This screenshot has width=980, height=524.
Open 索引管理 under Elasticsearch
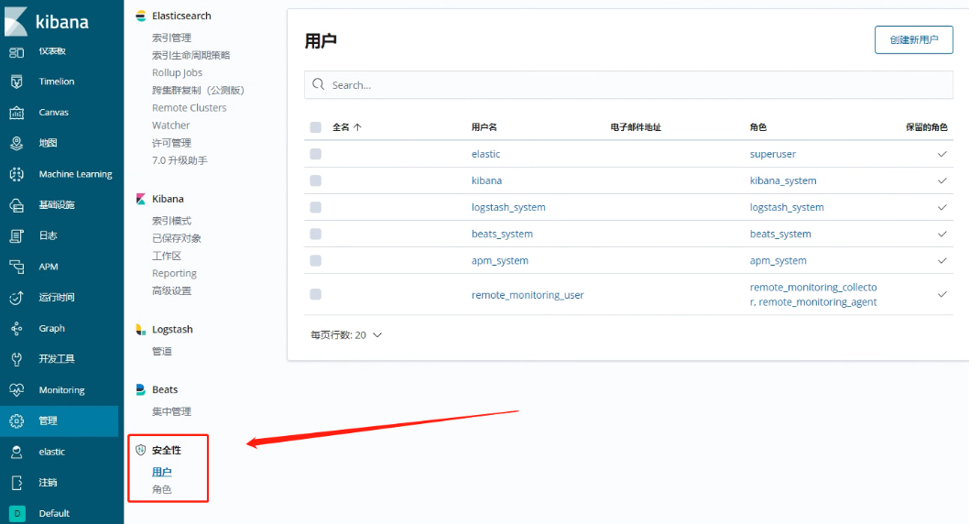click(x=171, y=38)
